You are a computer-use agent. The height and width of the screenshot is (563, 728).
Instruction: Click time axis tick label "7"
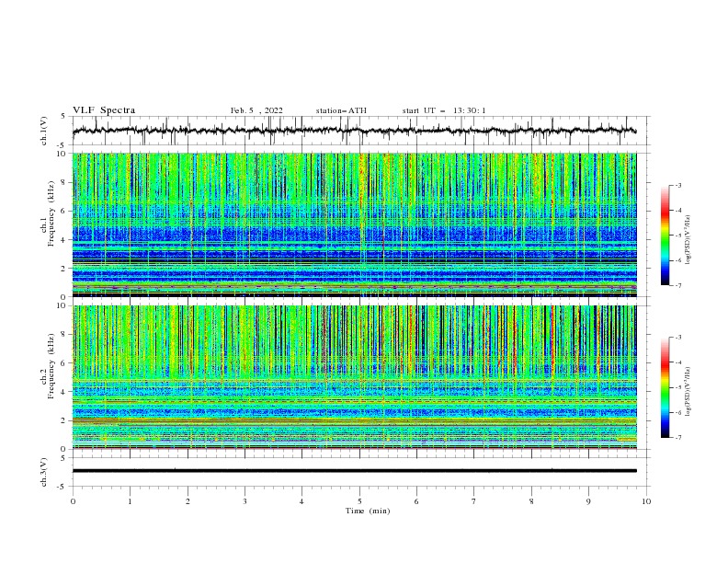point(474,501)
